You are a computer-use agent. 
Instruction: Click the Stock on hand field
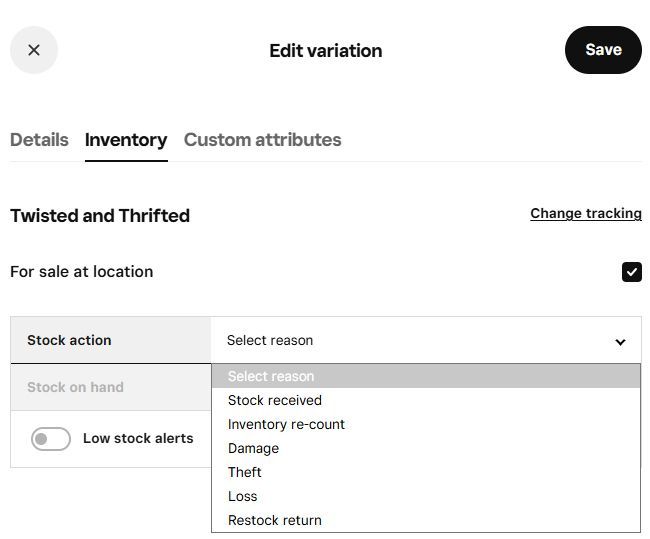point(110,387)
